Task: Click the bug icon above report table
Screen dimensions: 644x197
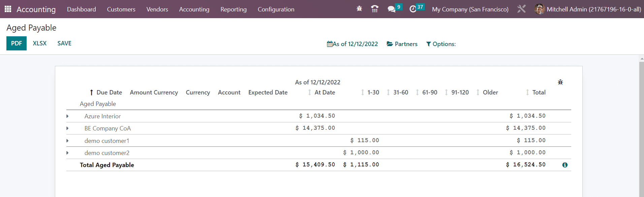Action: coord(560,82)
